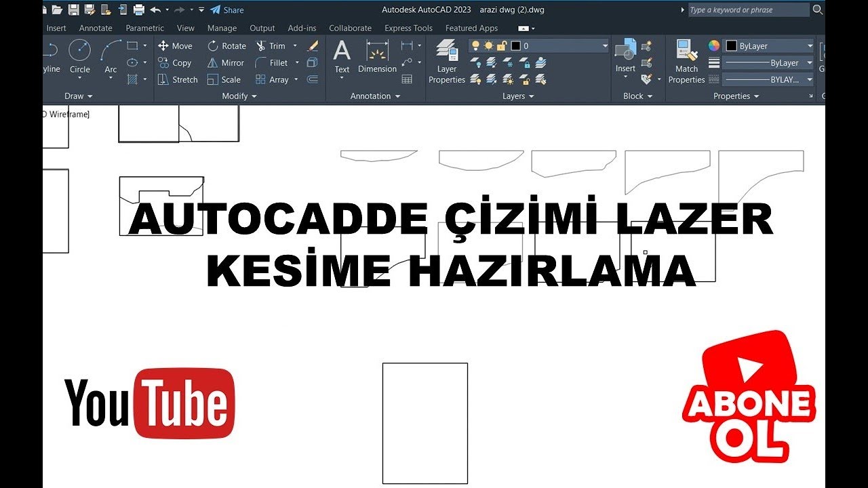Select the Circle draw tool

tap(80, 57)
